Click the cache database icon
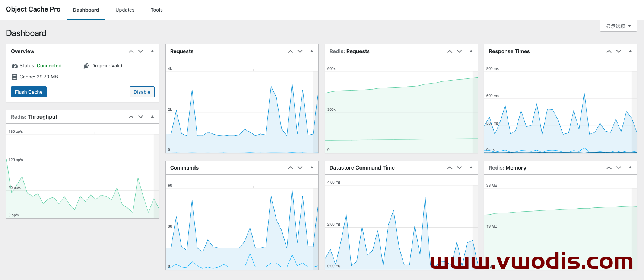The width and height of the screenshot is (644, 280). [15, 77]
